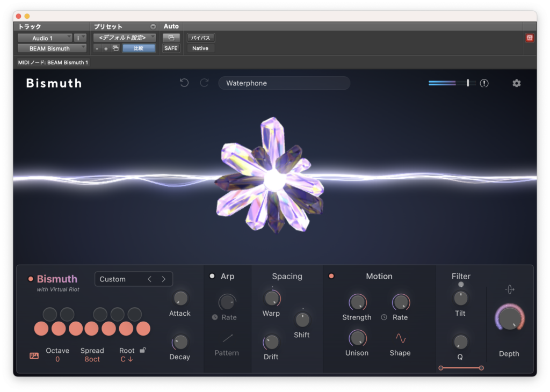Image resolution: width=550 pixels, height=392 pixels.
Task: Click the output level slider handle
Action: click(x=468, y=83)
